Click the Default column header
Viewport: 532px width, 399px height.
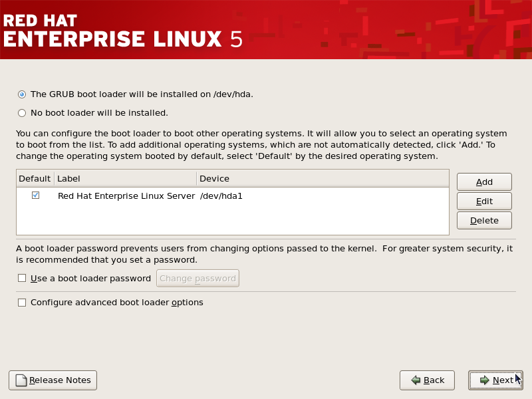click(x=35, y=178)
